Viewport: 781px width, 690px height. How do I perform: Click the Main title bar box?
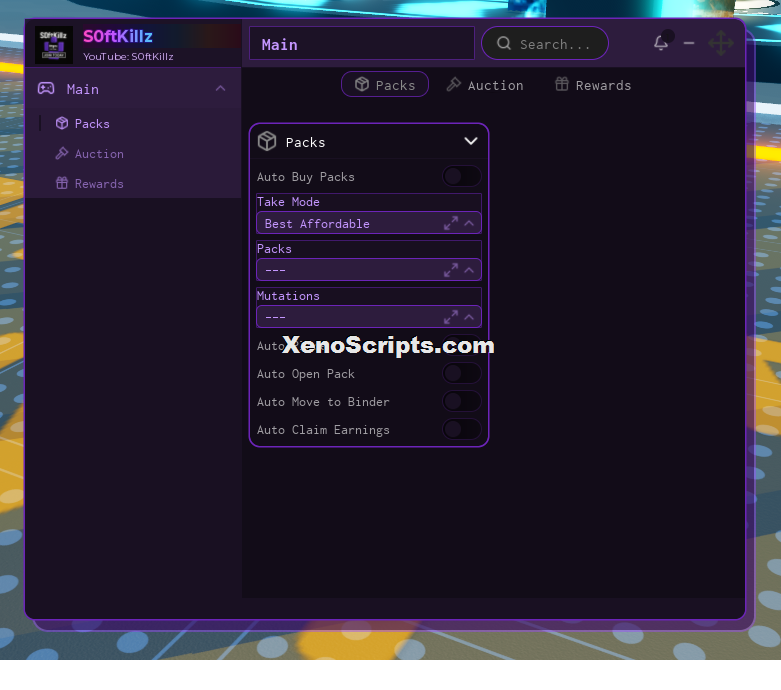[362, 43]
